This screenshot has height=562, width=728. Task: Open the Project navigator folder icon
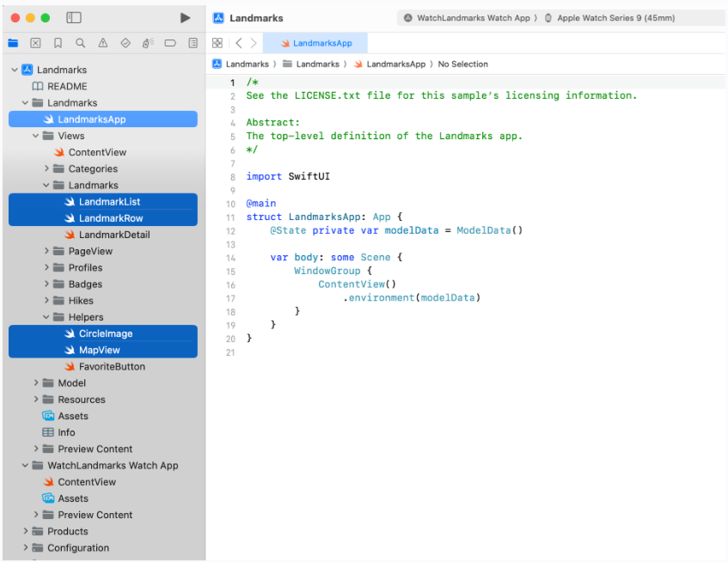click(x=13, y=43)
